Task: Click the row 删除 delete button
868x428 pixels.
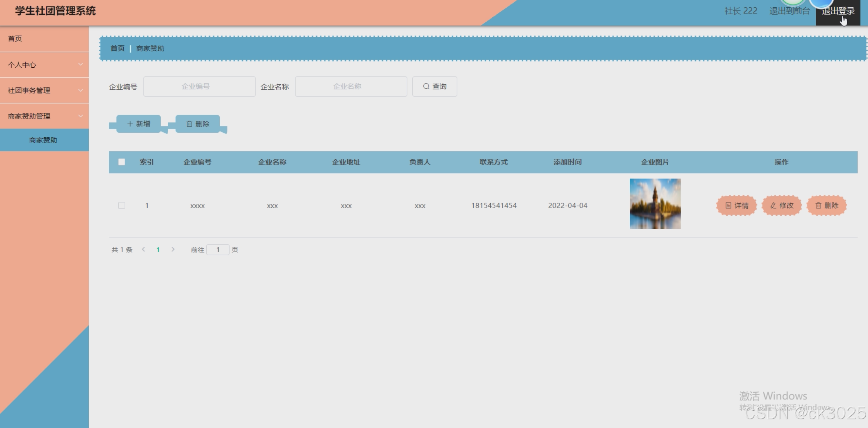Action: [827, 205]
